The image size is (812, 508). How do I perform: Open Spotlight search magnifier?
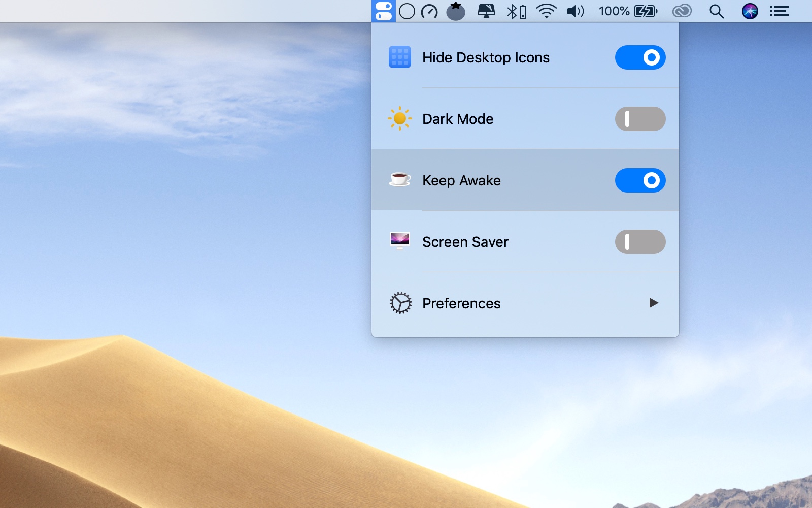point(716,11)
